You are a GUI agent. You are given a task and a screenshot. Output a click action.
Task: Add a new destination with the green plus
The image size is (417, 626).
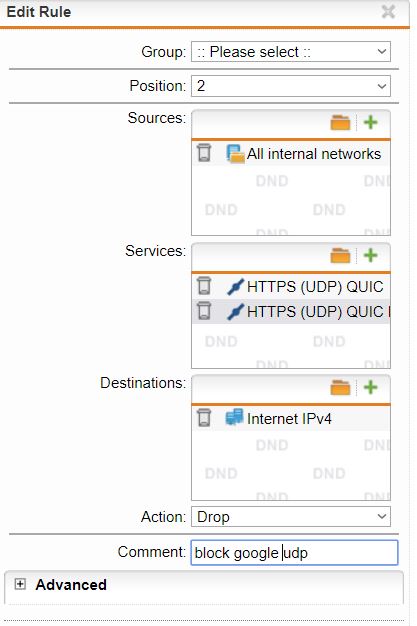point(370,387)
